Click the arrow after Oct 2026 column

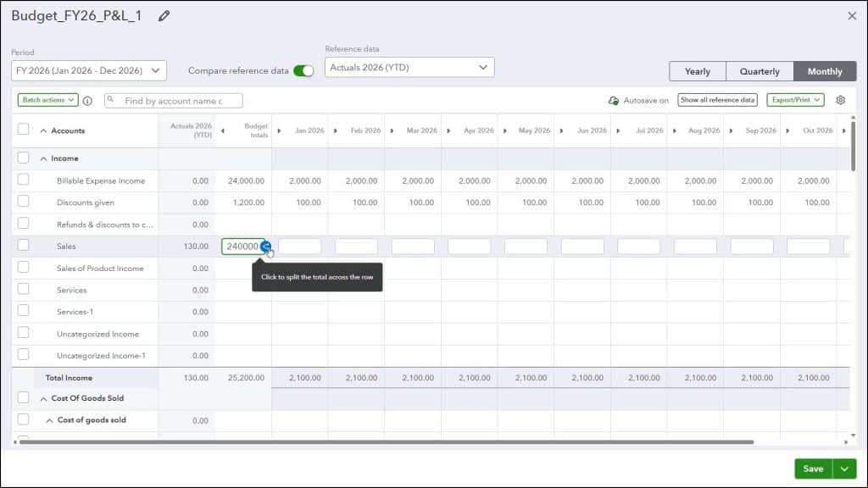(x=843, y=131)
